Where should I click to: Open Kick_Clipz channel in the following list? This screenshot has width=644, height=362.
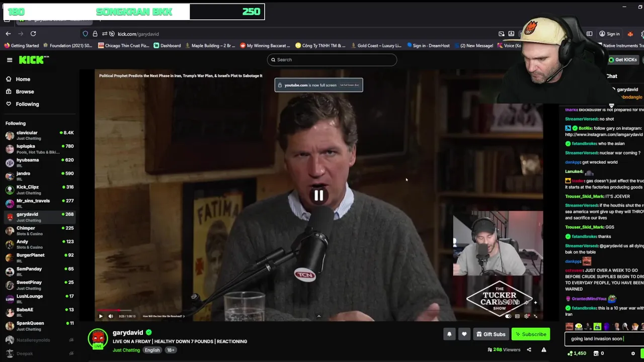(x=39, y=190)
